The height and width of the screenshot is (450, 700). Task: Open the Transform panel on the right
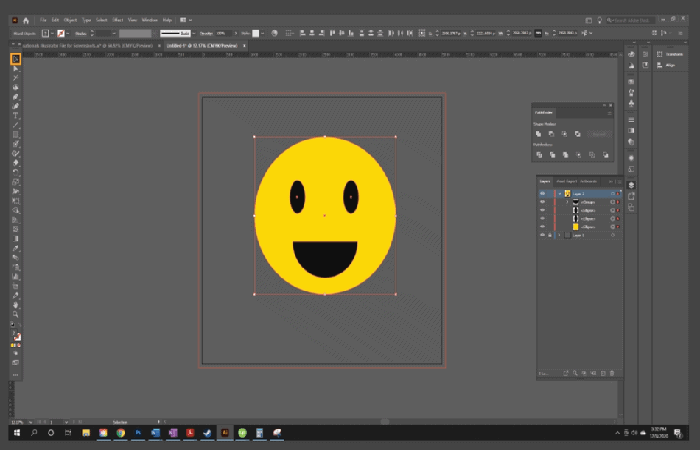[670, 54]
